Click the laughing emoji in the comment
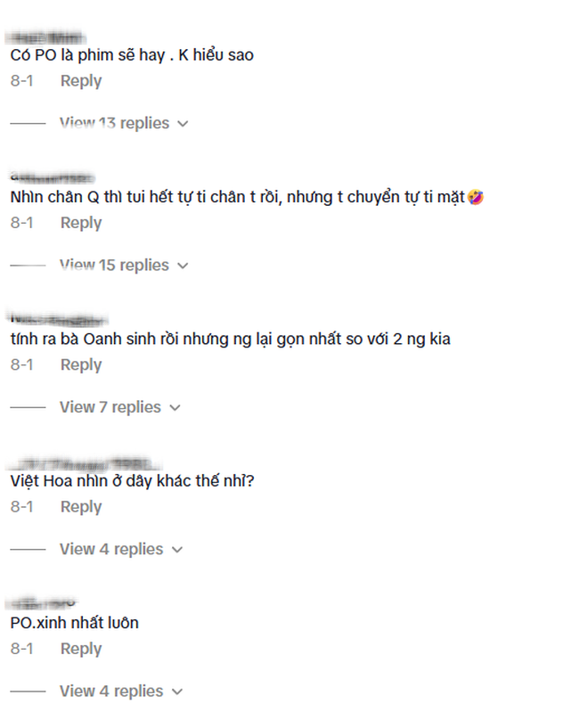This screenshot has width=588, height=720. [x=476, y=197]
